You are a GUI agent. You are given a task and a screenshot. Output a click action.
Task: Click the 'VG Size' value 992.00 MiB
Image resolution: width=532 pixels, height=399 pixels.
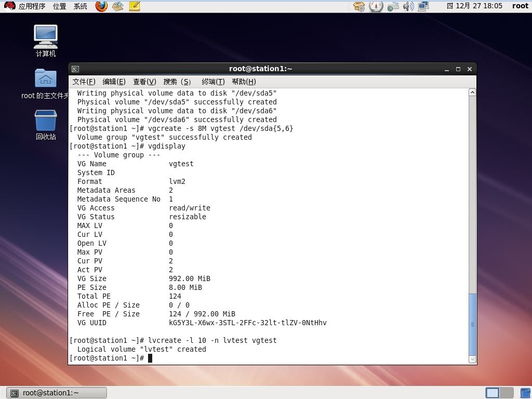[x=190, y=279]
